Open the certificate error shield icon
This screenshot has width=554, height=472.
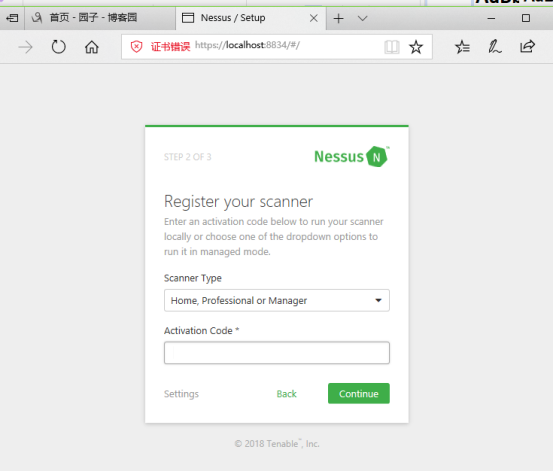[x=136, y=46]
